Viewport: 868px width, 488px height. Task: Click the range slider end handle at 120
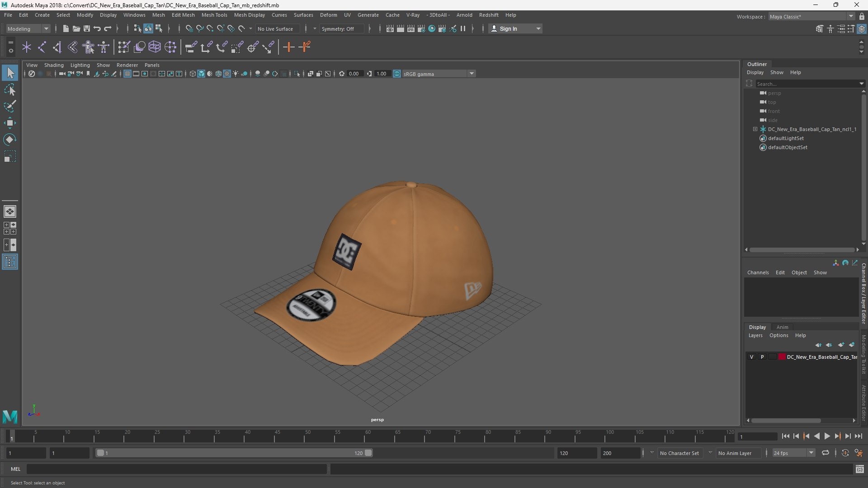click(368, 453)
